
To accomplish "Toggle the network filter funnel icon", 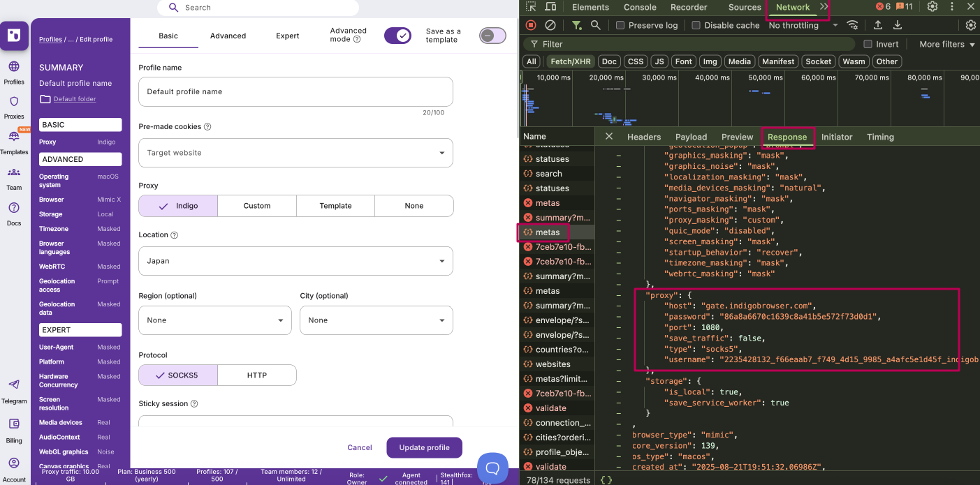I will coord(576,25).
